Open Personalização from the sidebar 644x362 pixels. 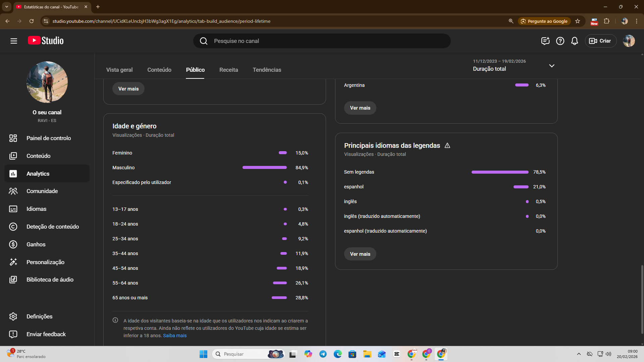45,262
